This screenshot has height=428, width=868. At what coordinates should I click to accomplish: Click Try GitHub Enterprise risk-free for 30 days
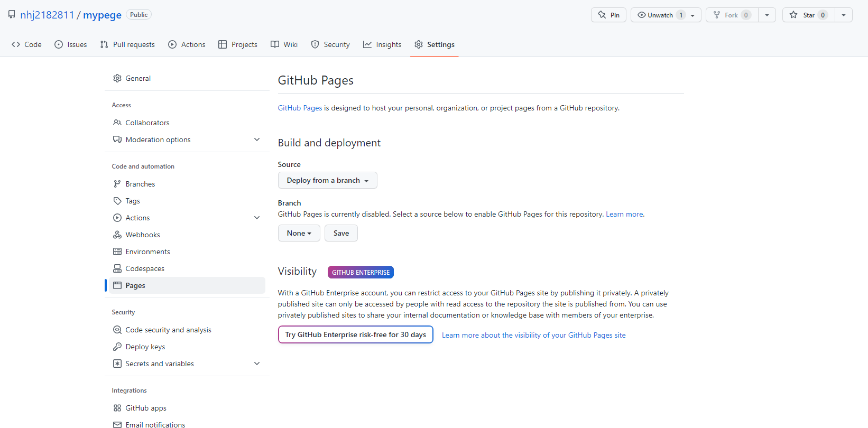[x=356, y=334]
